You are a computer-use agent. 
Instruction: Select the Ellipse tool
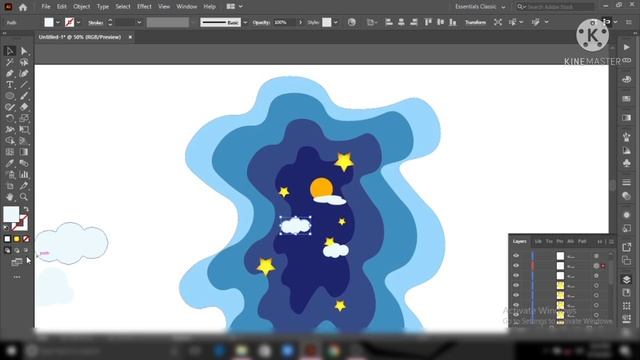click(x=10, y=96)
